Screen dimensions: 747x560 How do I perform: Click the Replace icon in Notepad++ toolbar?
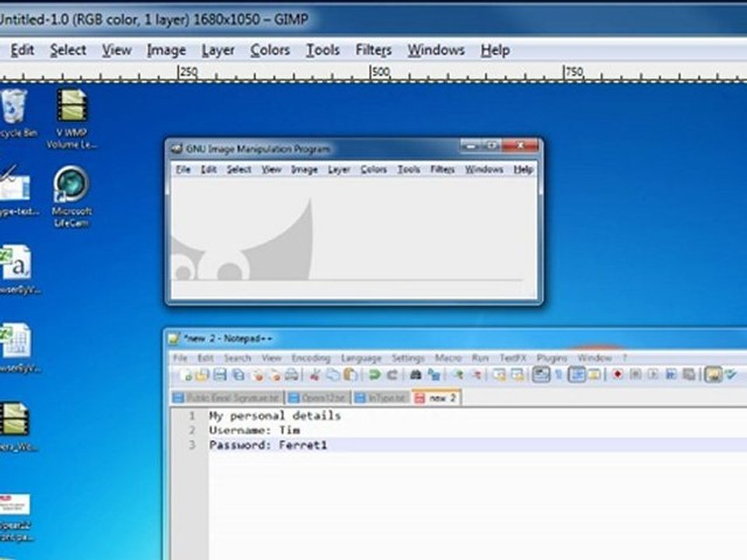pos(433,375)
